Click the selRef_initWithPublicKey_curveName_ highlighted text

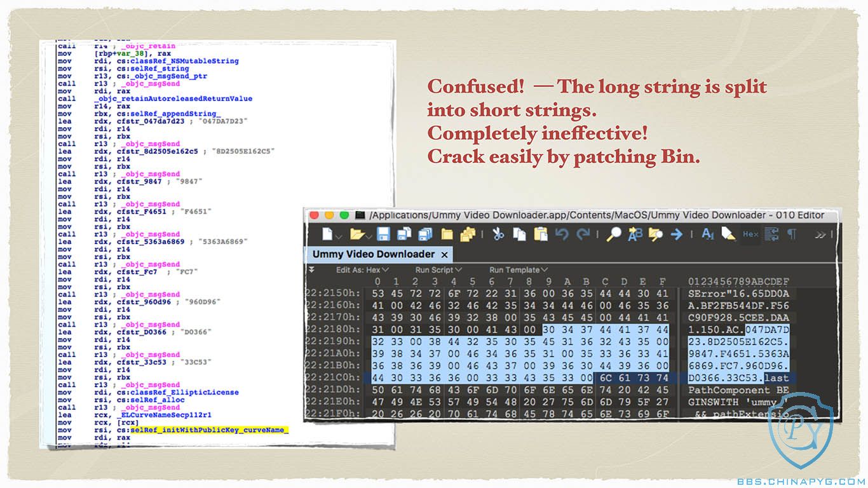coord(210,430)
